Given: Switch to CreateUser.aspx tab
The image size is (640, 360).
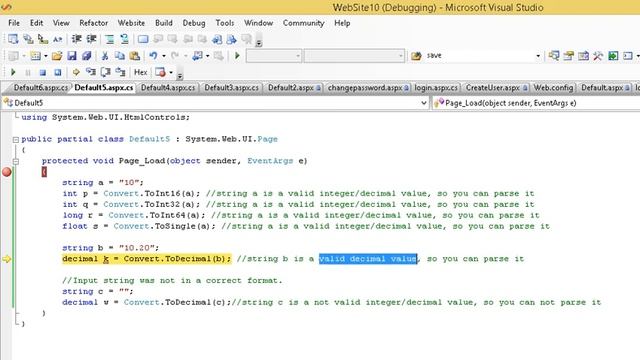Looking at the screenshot, I should (496, 88).
